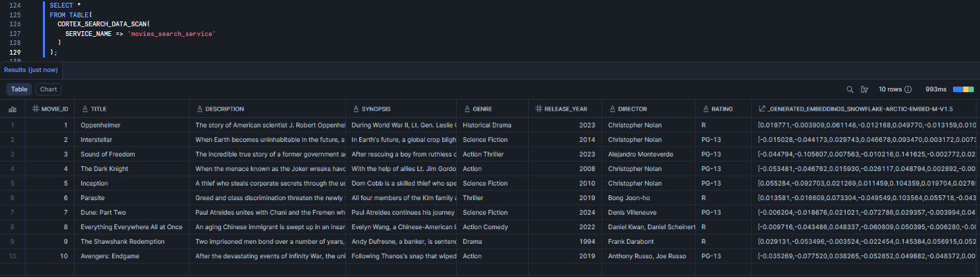Click the Alejandro Monteverde director cell
This screenshot has width=980, height=277.
(648, 154)
